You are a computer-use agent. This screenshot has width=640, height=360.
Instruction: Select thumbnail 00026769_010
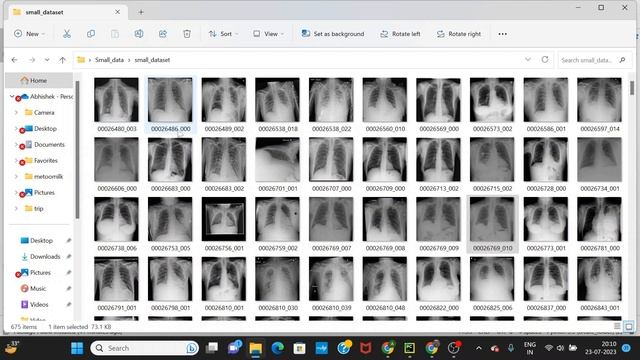492,219
